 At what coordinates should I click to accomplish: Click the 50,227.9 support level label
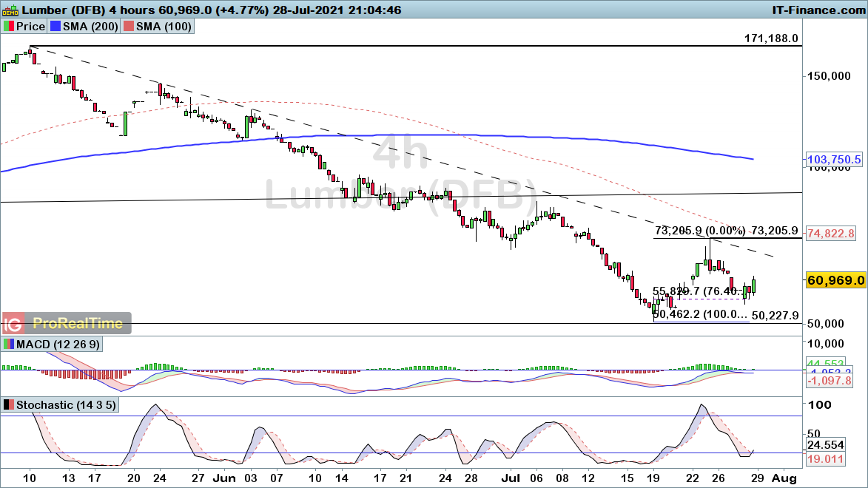click(x=775, y=316)
